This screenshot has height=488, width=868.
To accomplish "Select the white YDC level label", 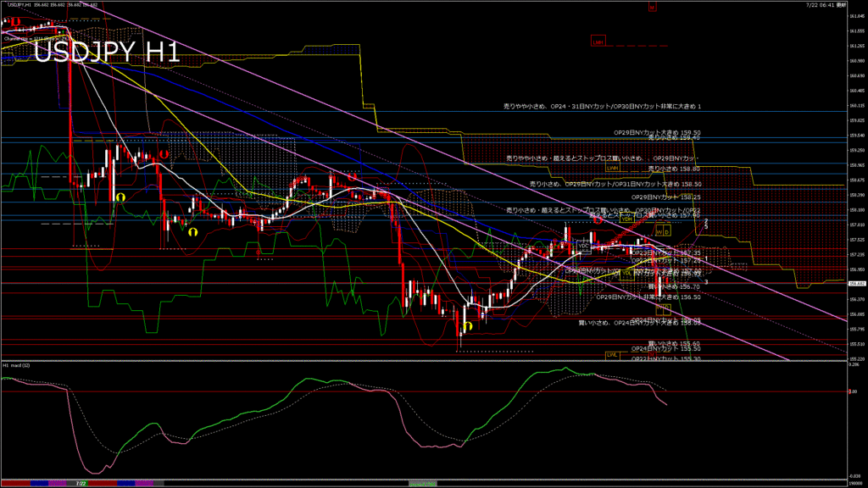I will tap(583, 247).
